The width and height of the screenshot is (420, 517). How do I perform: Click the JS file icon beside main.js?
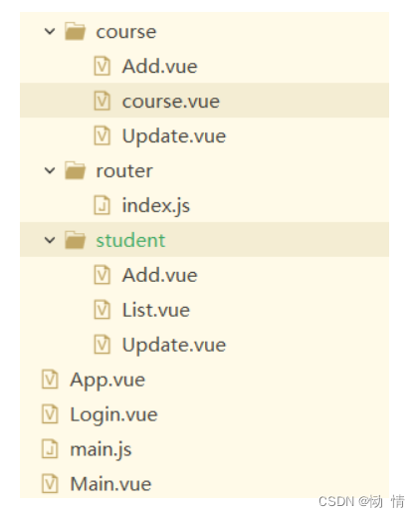[50, 449]
